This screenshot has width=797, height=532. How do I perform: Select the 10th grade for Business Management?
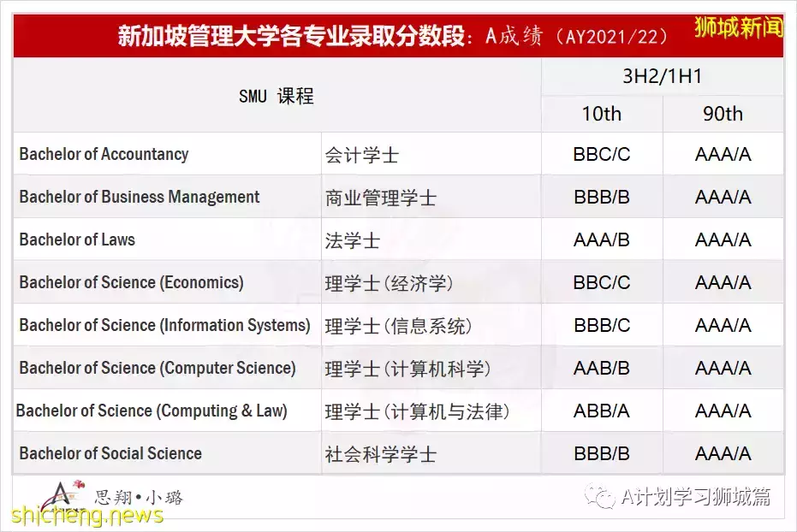[602, 197]
